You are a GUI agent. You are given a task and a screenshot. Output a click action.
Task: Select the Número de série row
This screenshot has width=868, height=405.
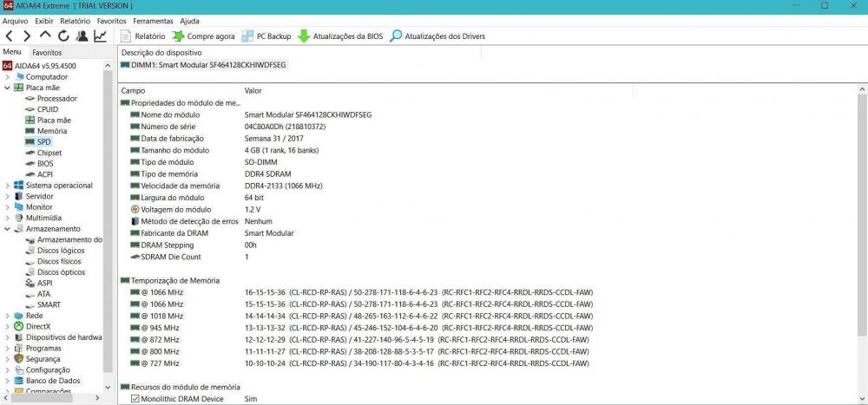click(227, 127)
